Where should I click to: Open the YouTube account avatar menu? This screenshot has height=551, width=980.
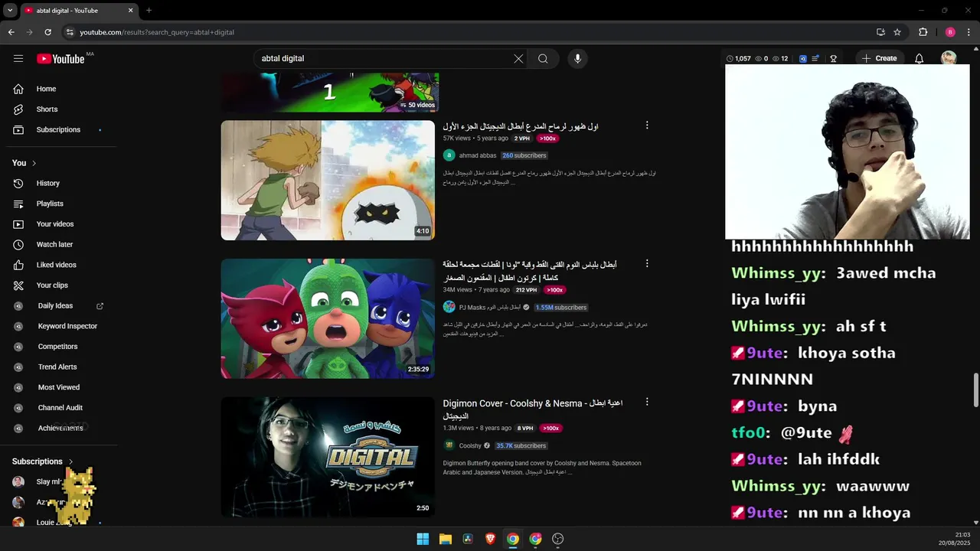(x=949, y=59)
